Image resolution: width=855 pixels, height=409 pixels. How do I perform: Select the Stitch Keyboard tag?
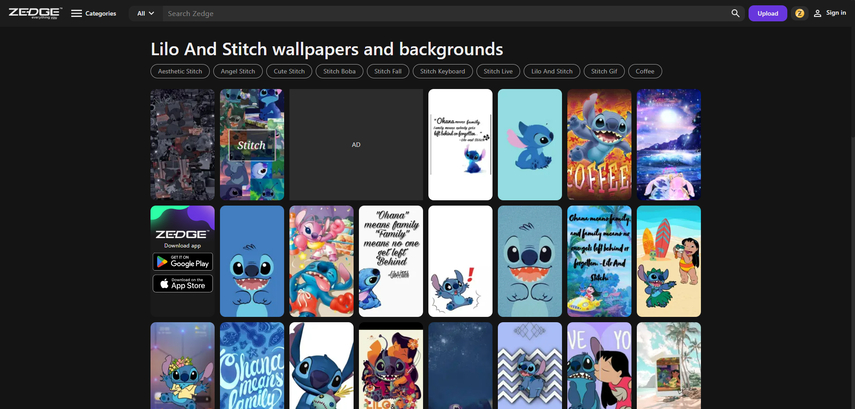point(442,71)
